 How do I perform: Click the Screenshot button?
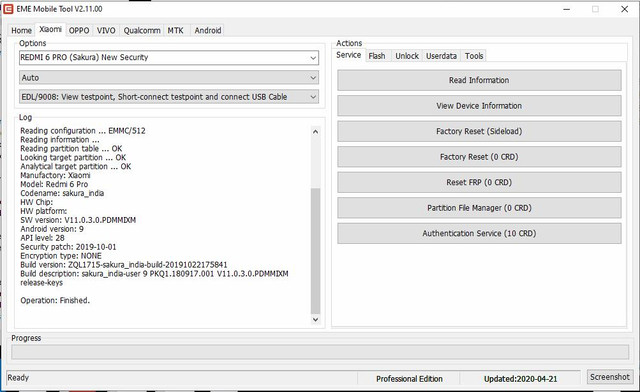tap(609, 377)
